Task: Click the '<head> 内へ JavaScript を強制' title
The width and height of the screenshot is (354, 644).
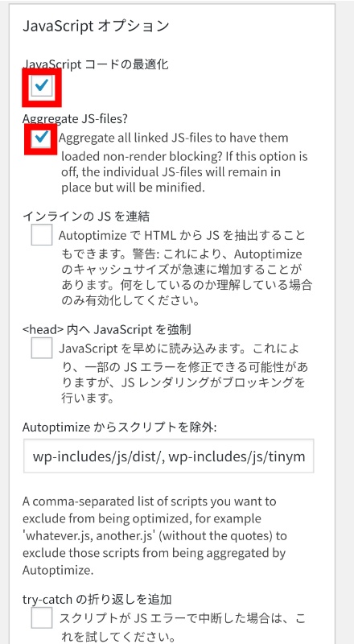Action: coord(106,329)
